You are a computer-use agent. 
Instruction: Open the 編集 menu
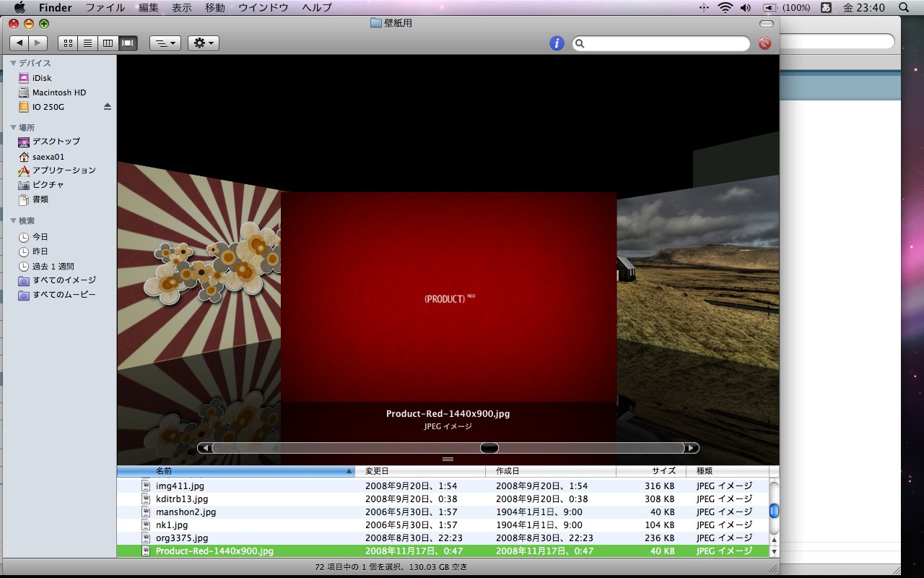[149, 8]
